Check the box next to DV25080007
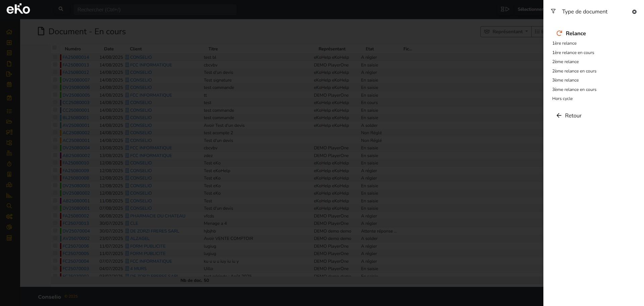The height and width of the screenshot is (306, 644). tap(55, 80)
